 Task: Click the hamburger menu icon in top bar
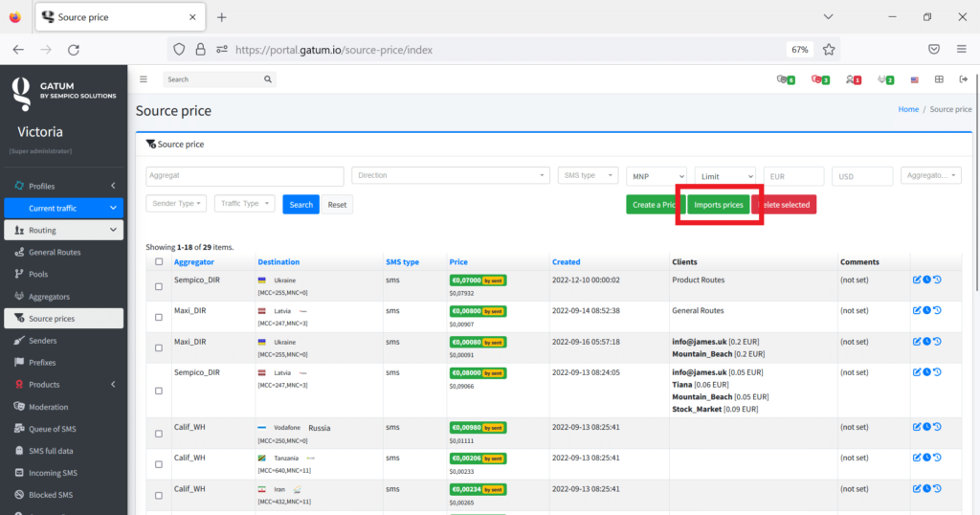click(x=144, y=79)
